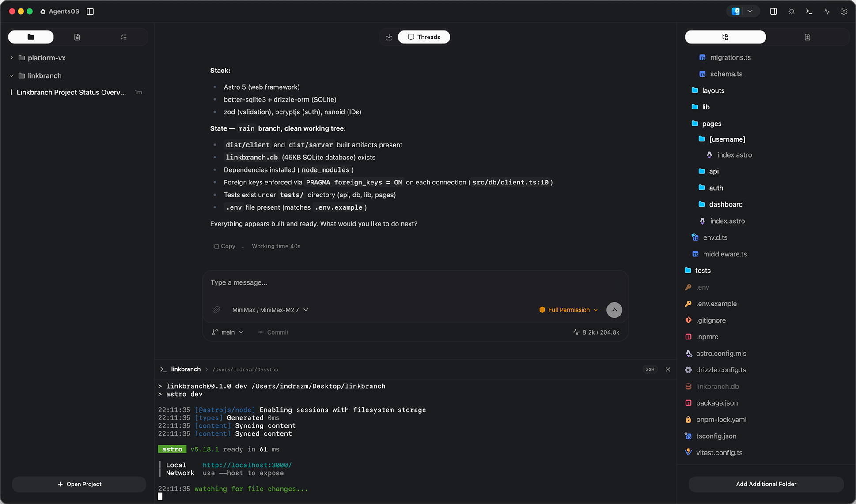Switch to the documents tab in left sidebar
The width and height of the screenshot is (856, 504).
[77, 37]
